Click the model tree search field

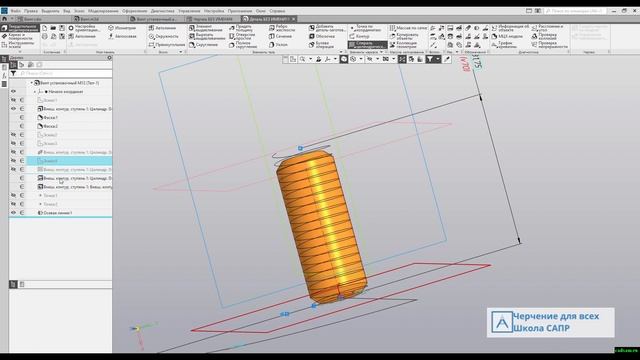[64, 73]
